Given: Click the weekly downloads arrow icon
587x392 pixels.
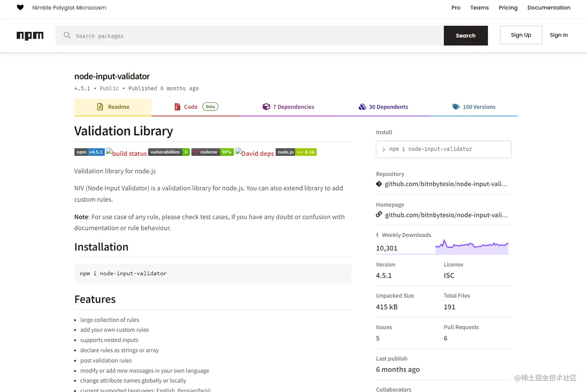Looking at the screenshot, I should coord(377,235).
